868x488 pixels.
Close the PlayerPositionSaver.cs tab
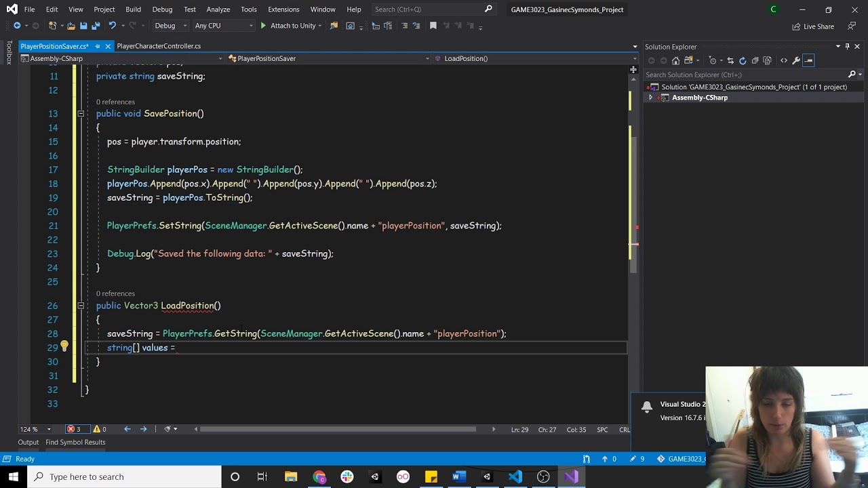[108, 46]
